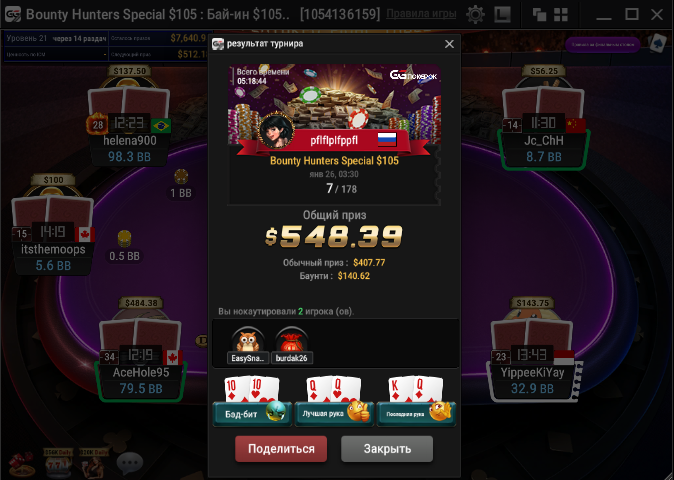The height and width of the screenshot is (480, 674).
Task: Click the Поделиться button
Action: (281, 449)
